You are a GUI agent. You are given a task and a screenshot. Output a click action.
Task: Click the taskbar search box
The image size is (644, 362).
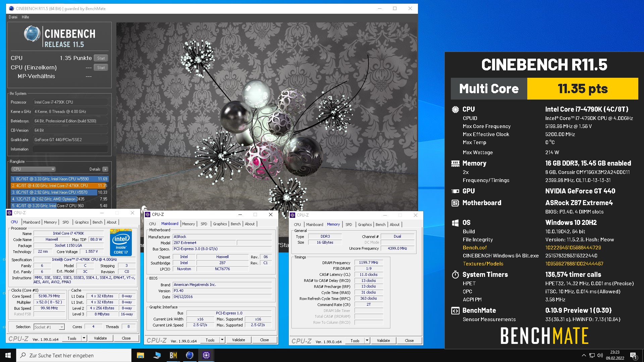[74, 355]
